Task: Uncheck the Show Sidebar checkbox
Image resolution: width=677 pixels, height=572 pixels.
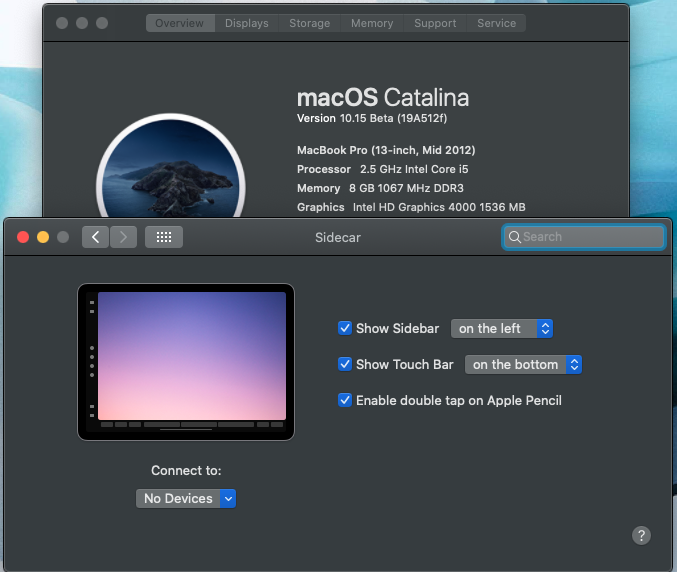Action: (345, 328)
